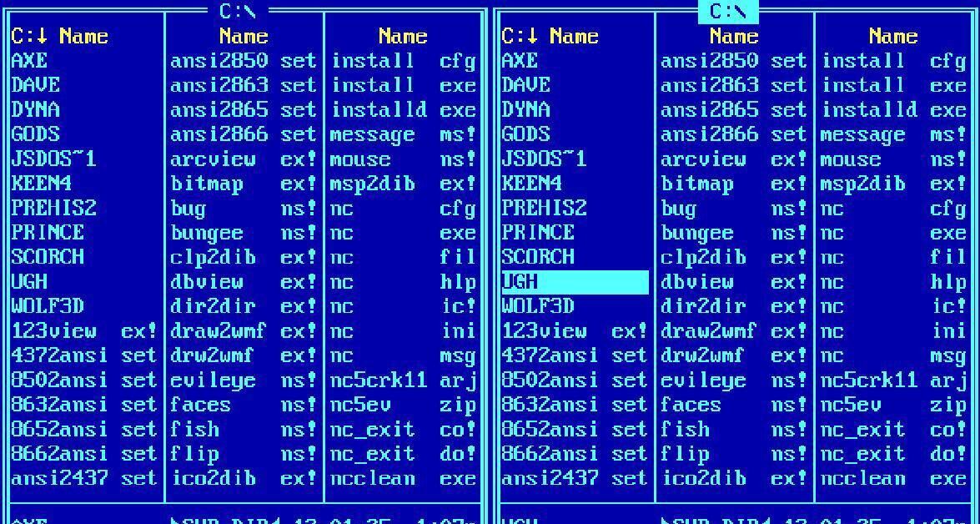Image resolution: width=980 pixels, height=524 pixels.
Task: Select nc exe file in left panel
Action: (402, 233)
